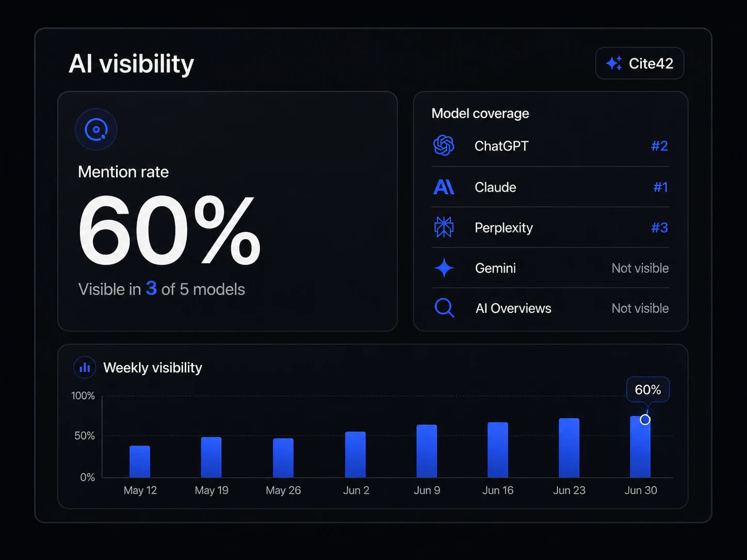Click the 60% chart tooltip
Screen dimensions: 747x560
coord(648,390)
